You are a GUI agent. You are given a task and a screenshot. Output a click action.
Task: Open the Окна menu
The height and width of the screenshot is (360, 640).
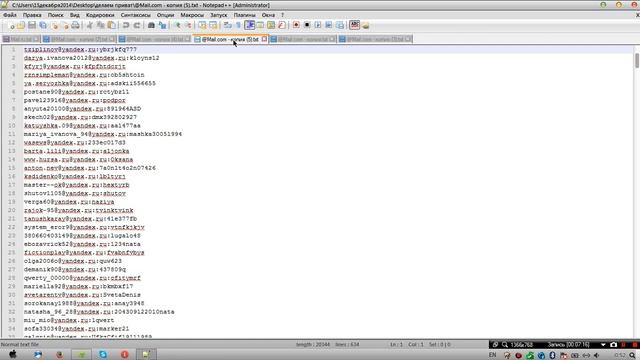[x=268, y=15]
